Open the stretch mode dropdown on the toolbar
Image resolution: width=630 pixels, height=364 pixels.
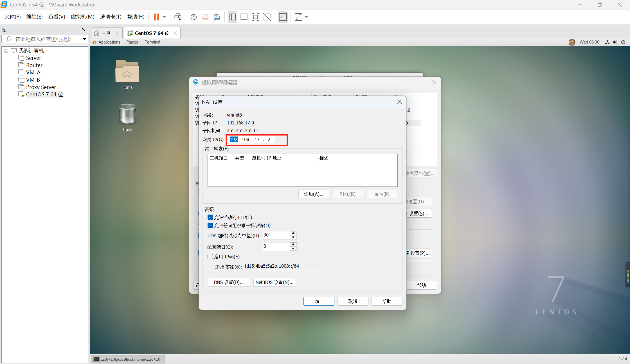tap(306, 17)
